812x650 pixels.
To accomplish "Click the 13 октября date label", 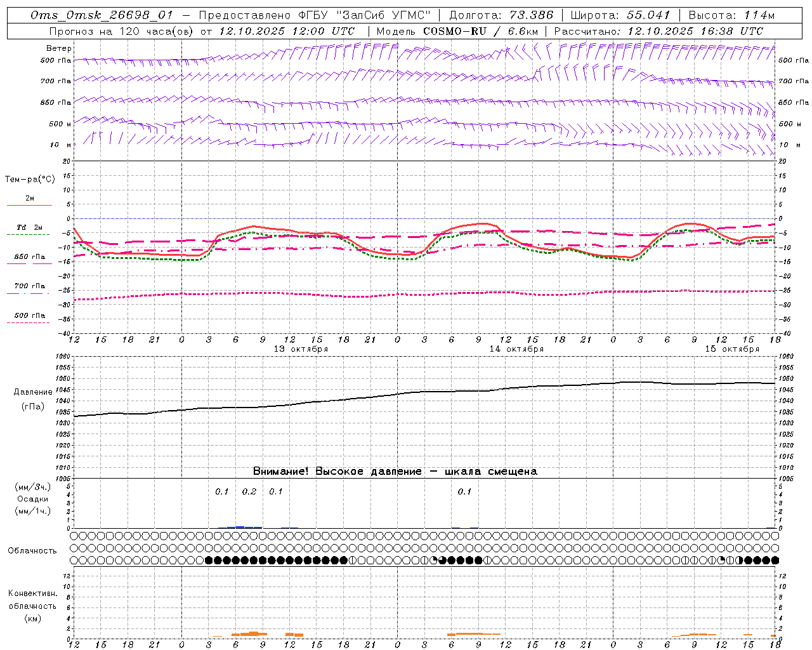I will tap(301, 349).
